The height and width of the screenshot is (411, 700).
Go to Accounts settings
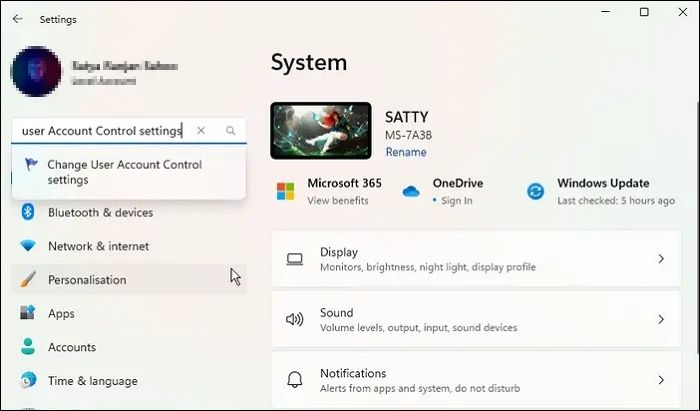coord(72,348)
